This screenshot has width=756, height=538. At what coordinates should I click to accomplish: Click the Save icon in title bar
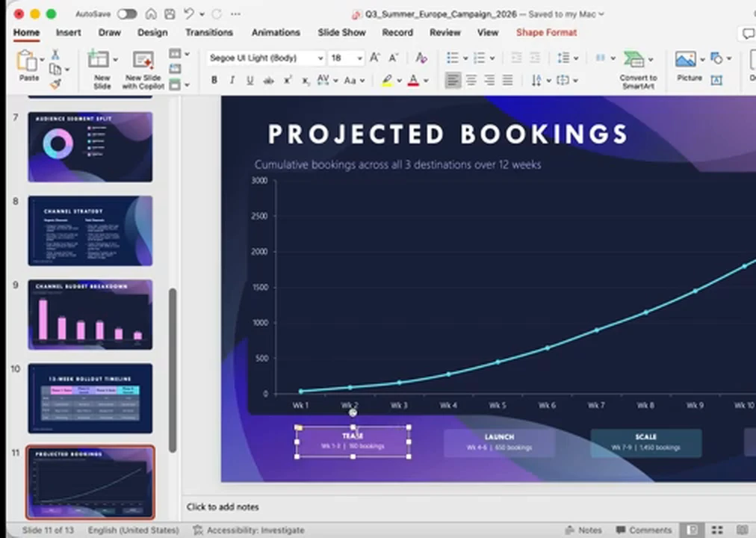[170, 14]
